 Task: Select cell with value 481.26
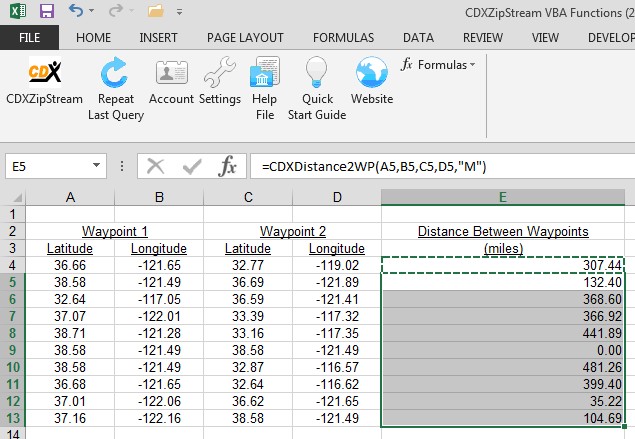tap(503, 367)
